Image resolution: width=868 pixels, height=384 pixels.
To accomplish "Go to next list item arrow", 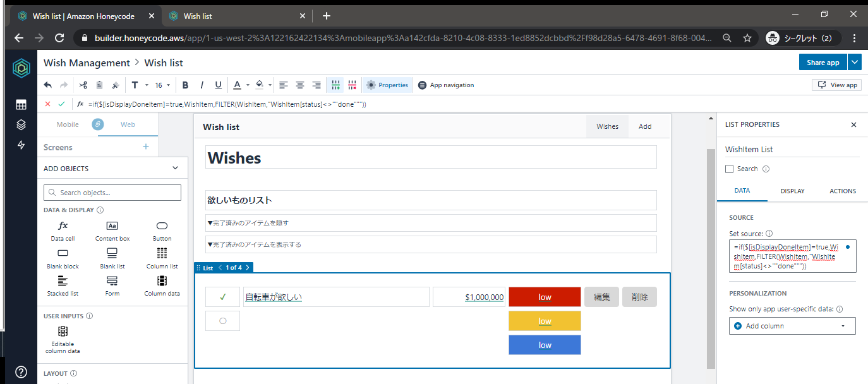I will (x=248, y=268).
